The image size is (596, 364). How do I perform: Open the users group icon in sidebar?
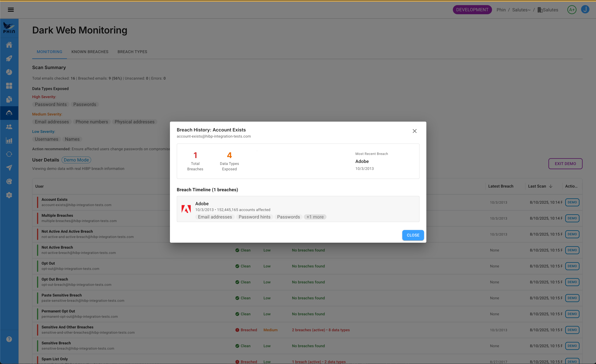pos(9,127)
